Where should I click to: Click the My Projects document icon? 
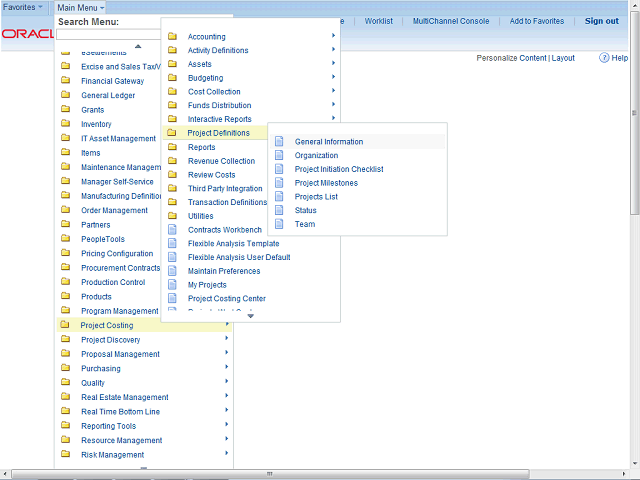click(x=173, y=284)
